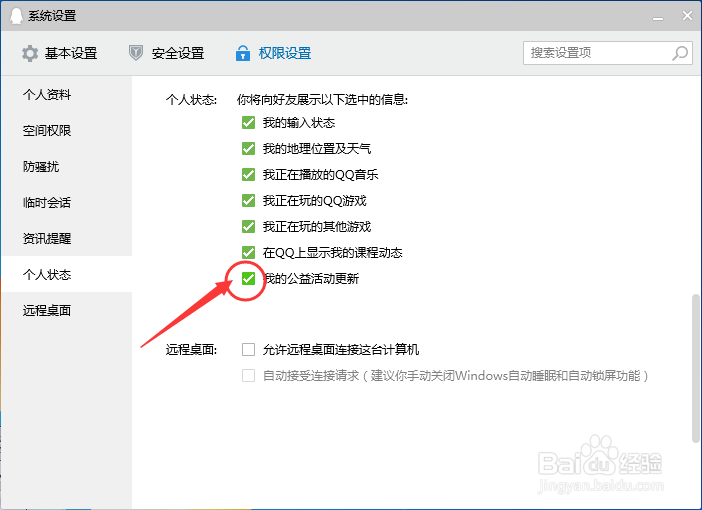702x510 pixels.
Task: Open 个人资料 in the sidebar
Action: [66, 94]
